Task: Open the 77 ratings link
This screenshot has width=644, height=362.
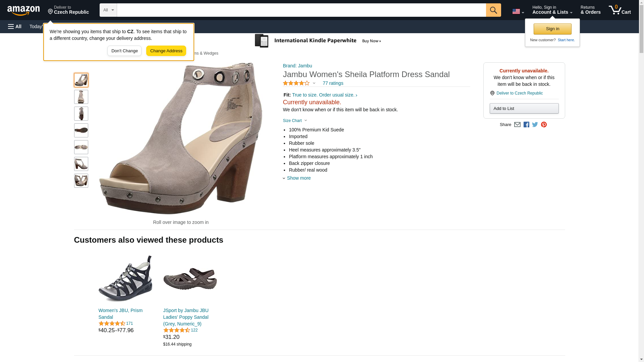Action: coord(333,83)
